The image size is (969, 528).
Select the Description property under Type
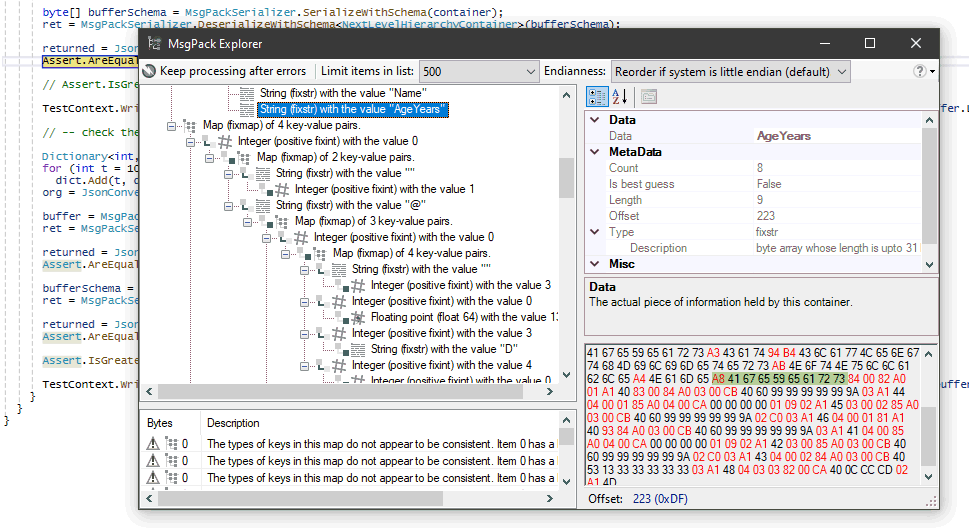753,249
